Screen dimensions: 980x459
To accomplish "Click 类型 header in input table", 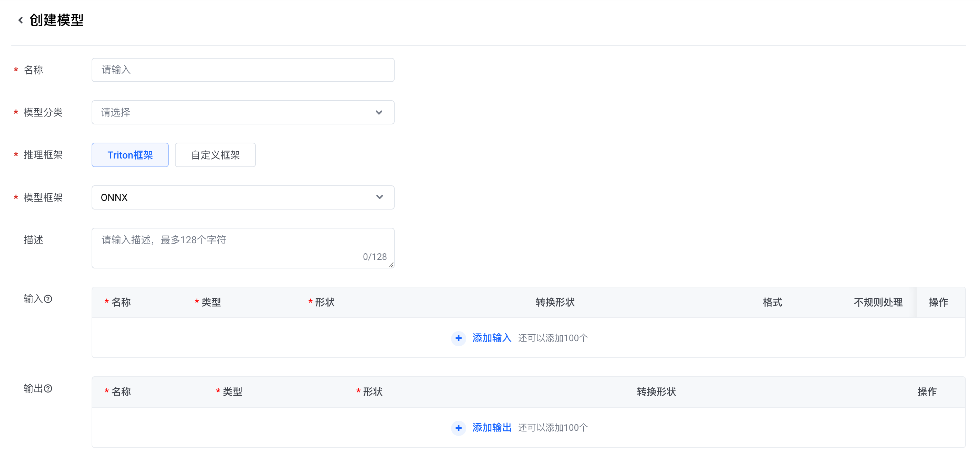I will 211,302.
